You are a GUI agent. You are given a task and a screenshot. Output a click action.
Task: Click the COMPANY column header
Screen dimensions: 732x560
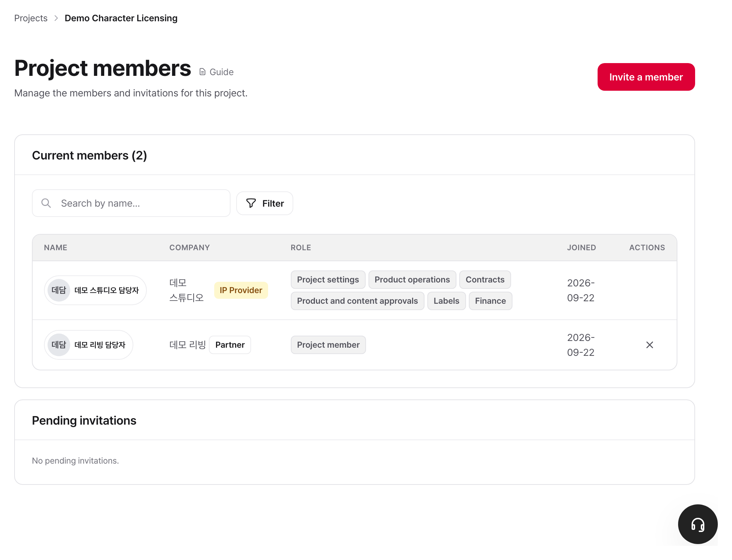190,248
